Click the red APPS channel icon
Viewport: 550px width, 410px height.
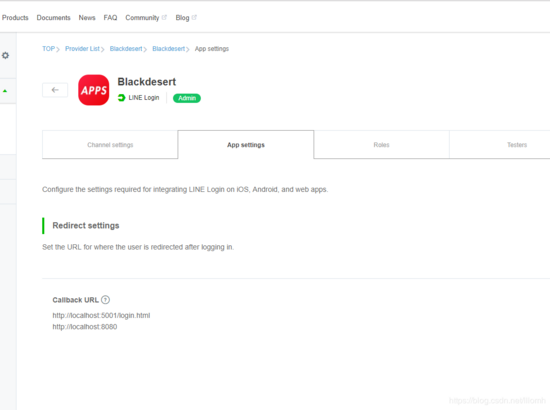(94, 90)
